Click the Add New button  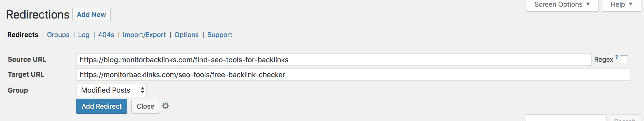[x=92, y=15]
